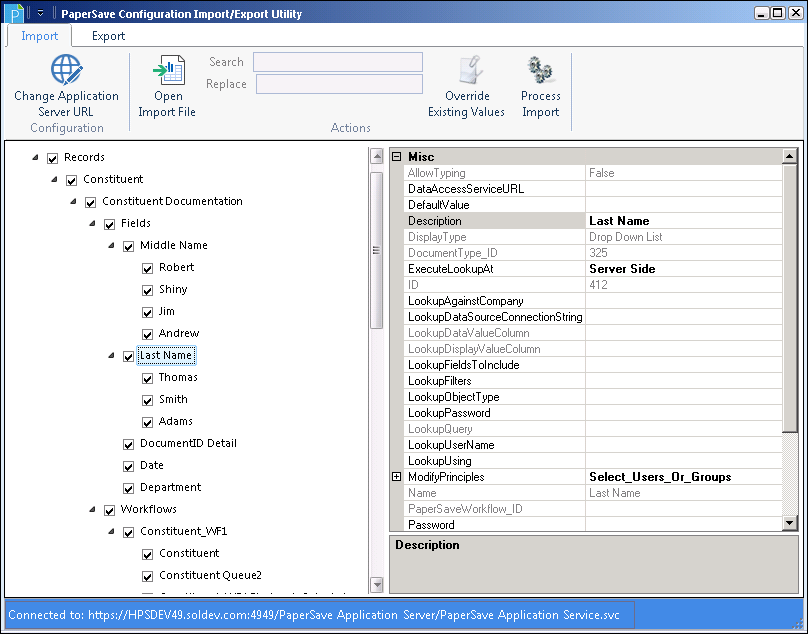Collapse the Records tree node
Image resolution: width=808 pixels, height=634 pixels.
(35, 157)
